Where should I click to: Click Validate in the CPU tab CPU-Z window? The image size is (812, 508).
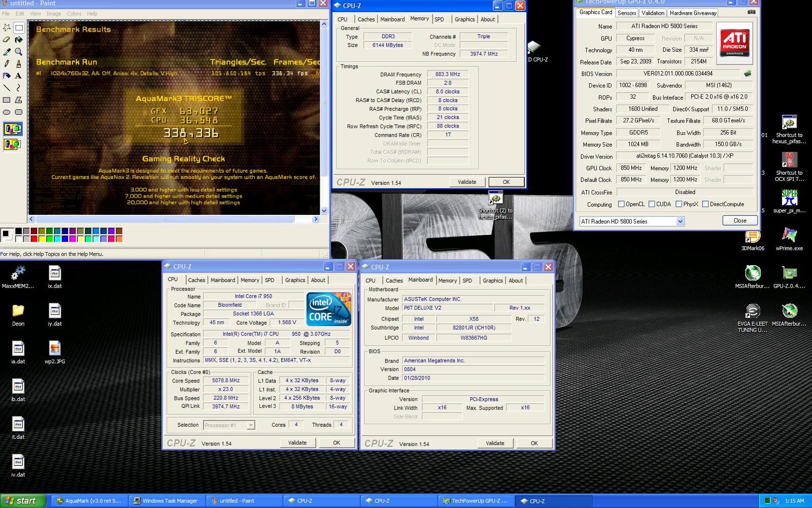coord(297,443)
